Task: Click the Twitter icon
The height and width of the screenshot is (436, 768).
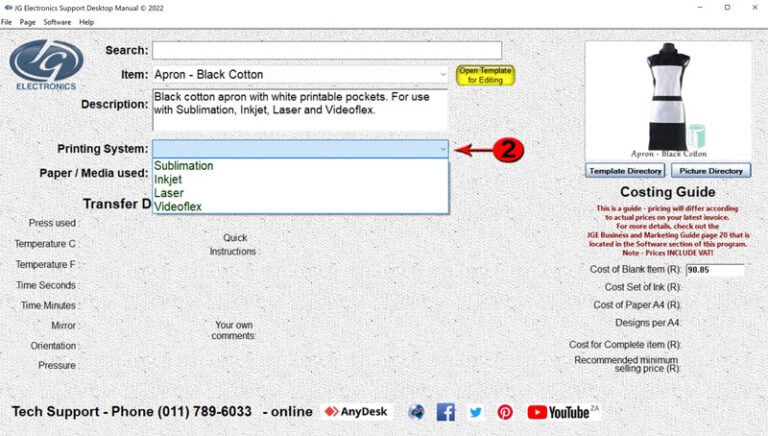Action: (475, 412)
